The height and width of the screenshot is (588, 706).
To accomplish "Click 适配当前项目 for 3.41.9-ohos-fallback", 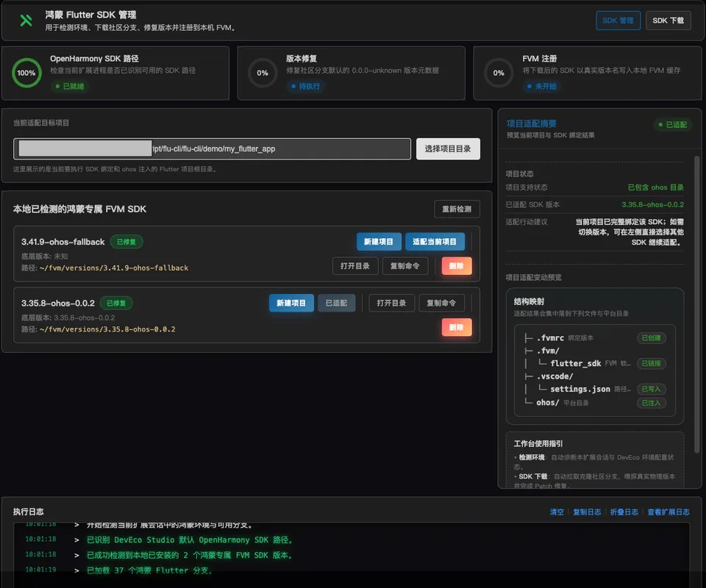I will point(435,242).
